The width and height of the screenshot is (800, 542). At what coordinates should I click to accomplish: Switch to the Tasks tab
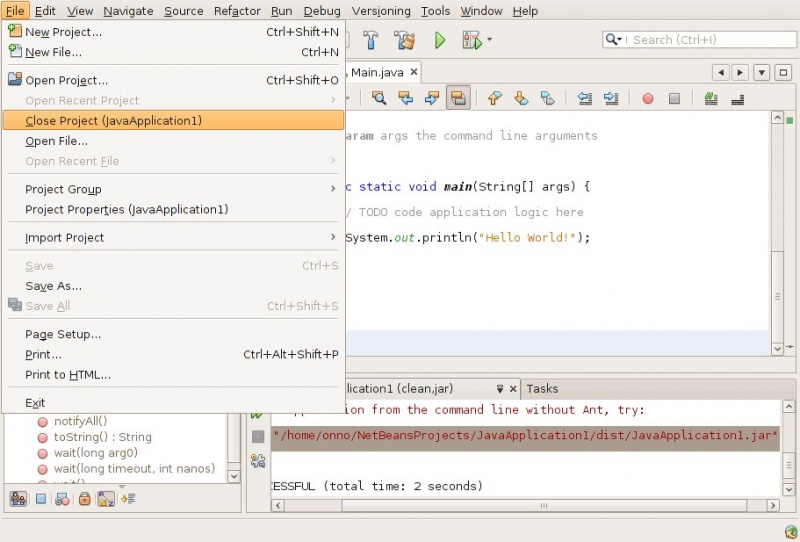tap(542, 388)
